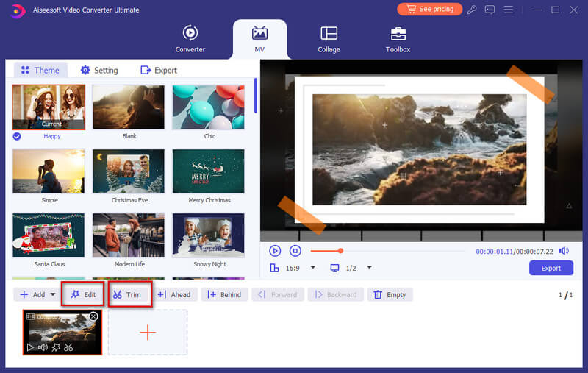The width and height of the screenshot is (588, 373).
Task: Open the 1/2 screen resolution dropdown
Action: coord(370,268)
